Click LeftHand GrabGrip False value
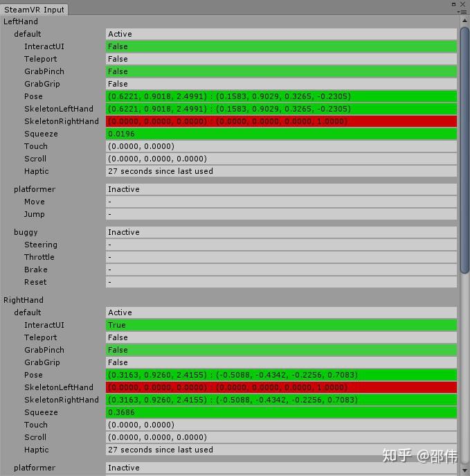Image resolution: width=470 pixels, height=476 pixels. point(281,84)
